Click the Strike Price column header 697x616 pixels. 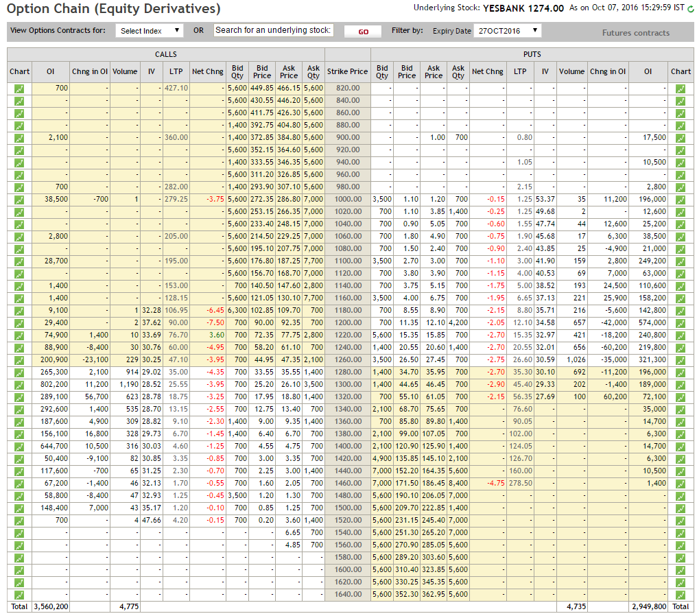pos(348,71)
